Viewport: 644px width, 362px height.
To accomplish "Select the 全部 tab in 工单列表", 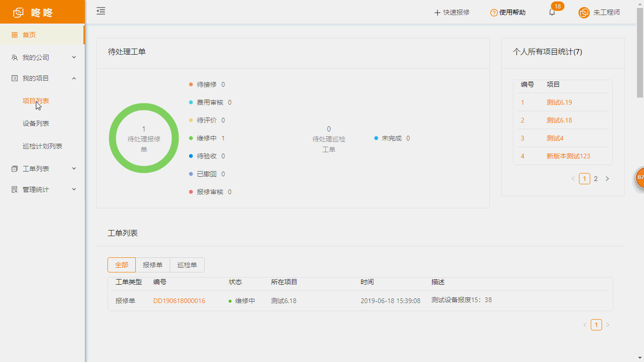I will 122,265.
